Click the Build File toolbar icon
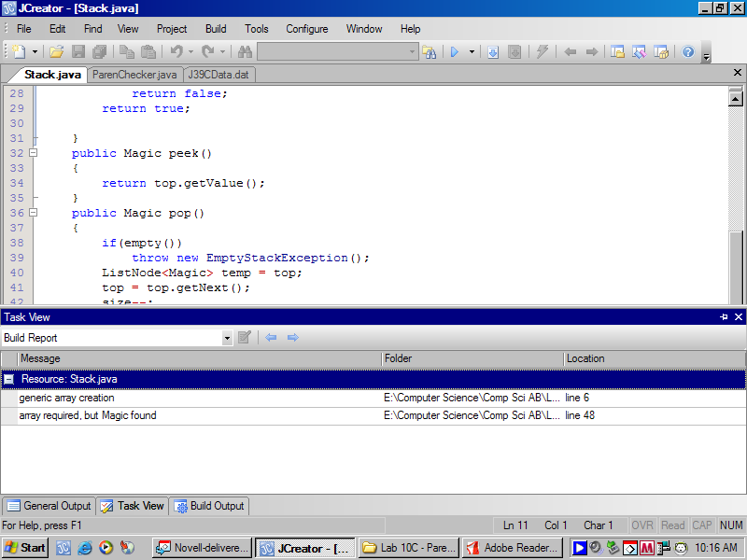The height and width of the screenshot is (560, 747). point(493,51)
